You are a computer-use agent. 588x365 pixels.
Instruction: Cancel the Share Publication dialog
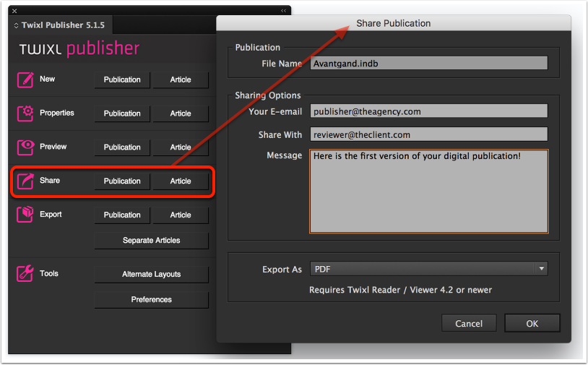[x=469, y=323]
